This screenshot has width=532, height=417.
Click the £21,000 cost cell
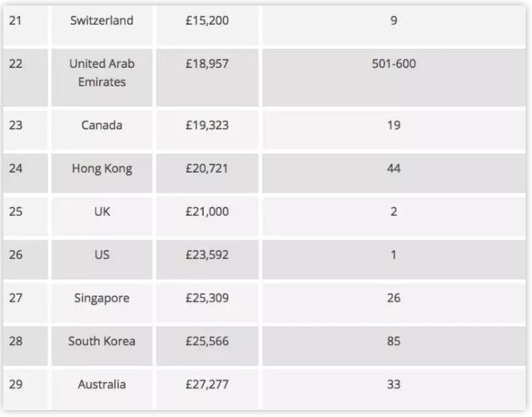(207, 216)
